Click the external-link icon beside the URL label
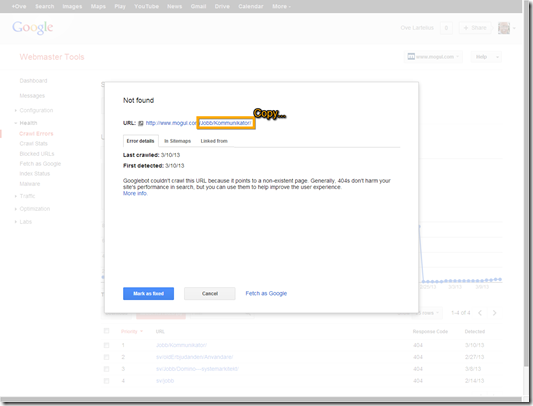 [x=141, y=123]
